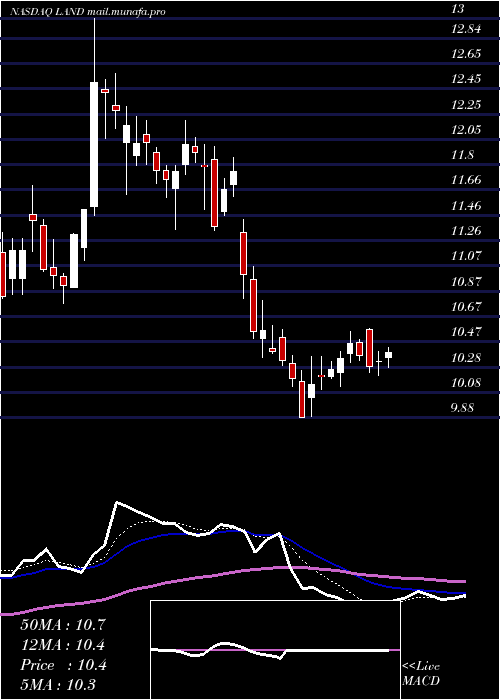
Task: Click the 12MA : 10.4 legend text
Action: pos(63,645)
